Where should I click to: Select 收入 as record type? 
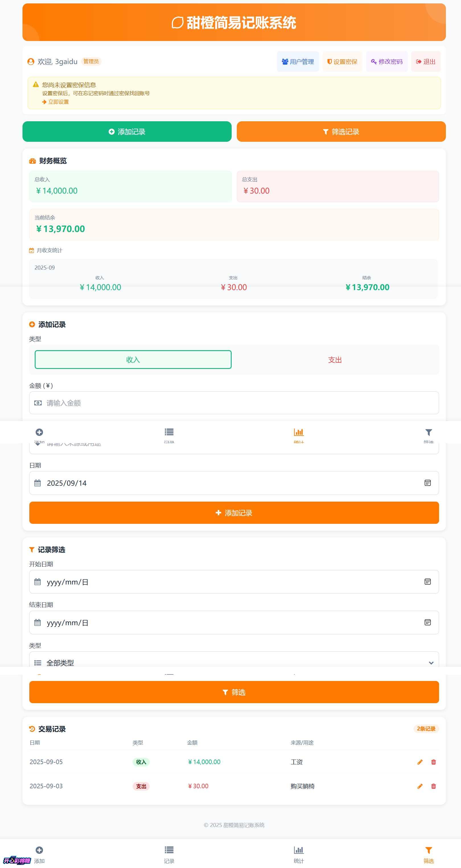(133, 360)
